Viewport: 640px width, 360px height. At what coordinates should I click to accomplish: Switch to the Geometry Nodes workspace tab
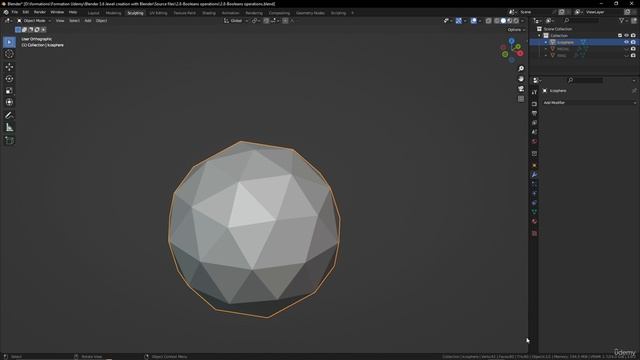tap(310, 13)
